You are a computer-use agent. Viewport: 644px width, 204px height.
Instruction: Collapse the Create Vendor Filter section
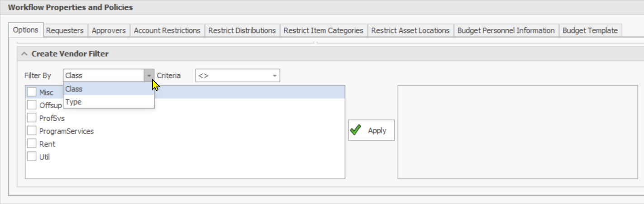(24, 54)
